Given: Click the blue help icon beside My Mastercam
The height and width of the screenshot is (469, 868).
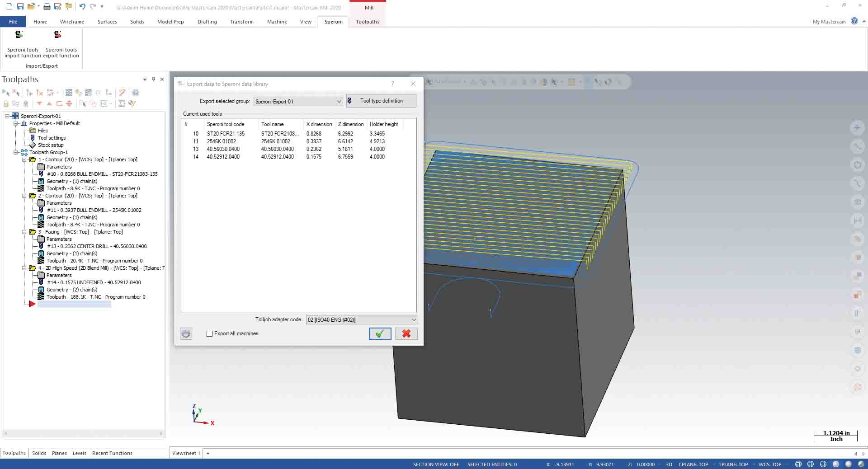Looking at the screenshot, I should coord(854,21).
